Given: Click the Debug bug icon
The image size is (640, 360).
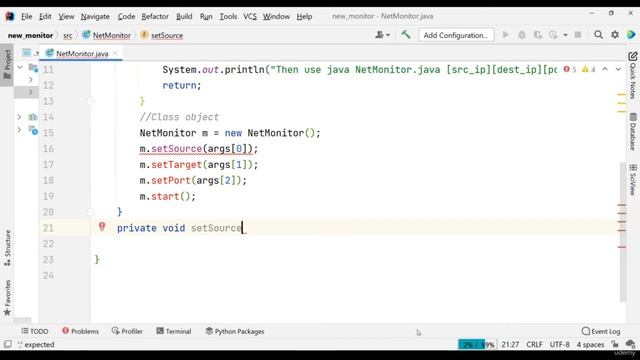Looking at the screenshot, I should [x=522, y=35].
